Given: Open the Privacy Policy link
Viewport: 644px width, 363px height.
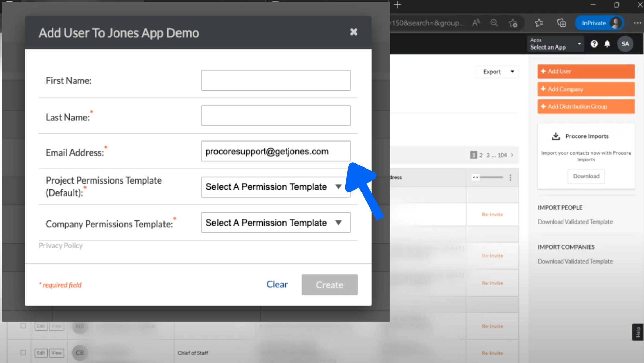Looking at the screenshot, I should click(x=61, y=246).
